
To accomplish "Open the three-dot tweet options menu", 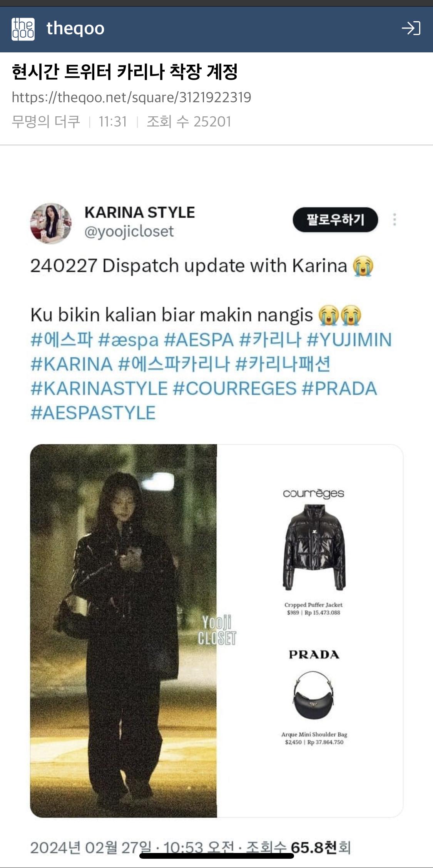I will click(395, 220).
